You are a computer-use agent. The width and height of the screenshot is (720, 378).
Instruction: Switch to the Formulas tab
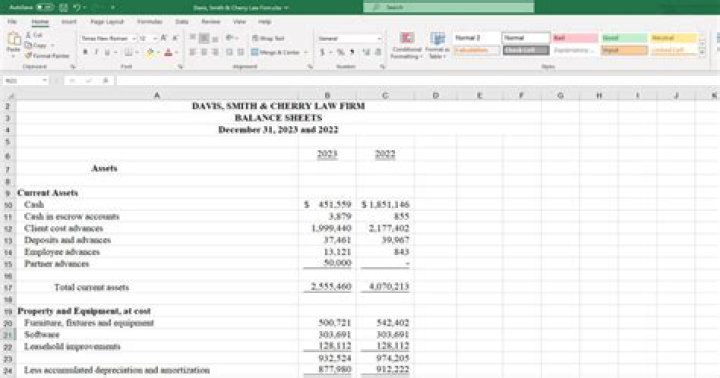(x=150, y=22)
